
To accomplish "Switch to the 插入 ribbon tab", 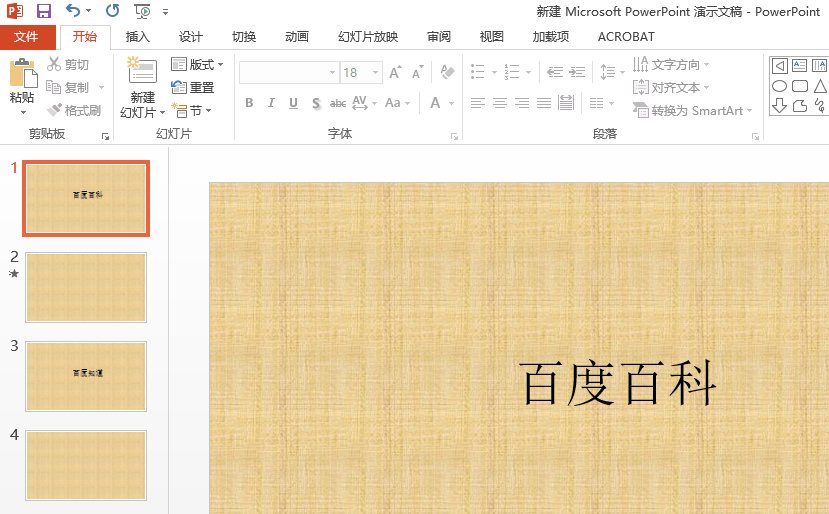I will pyautogui.click(x=137, y=36).
